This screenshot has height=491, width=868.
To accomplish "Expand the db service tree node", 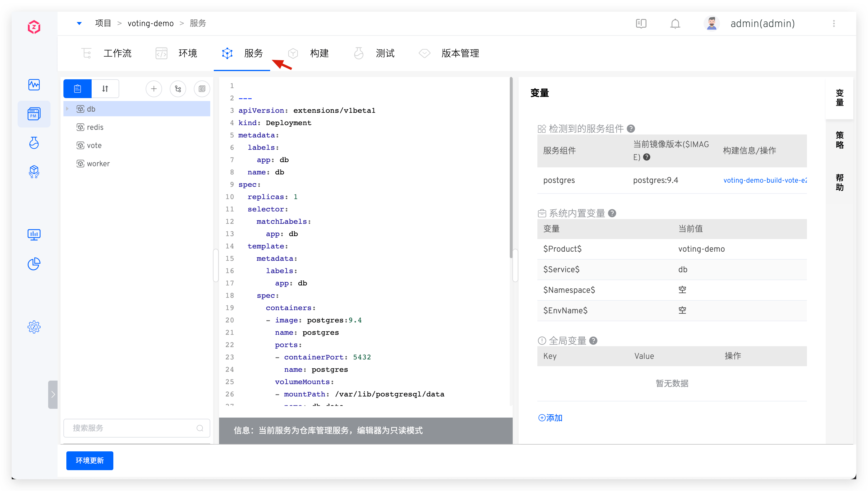I will click(x=68, y=109).
